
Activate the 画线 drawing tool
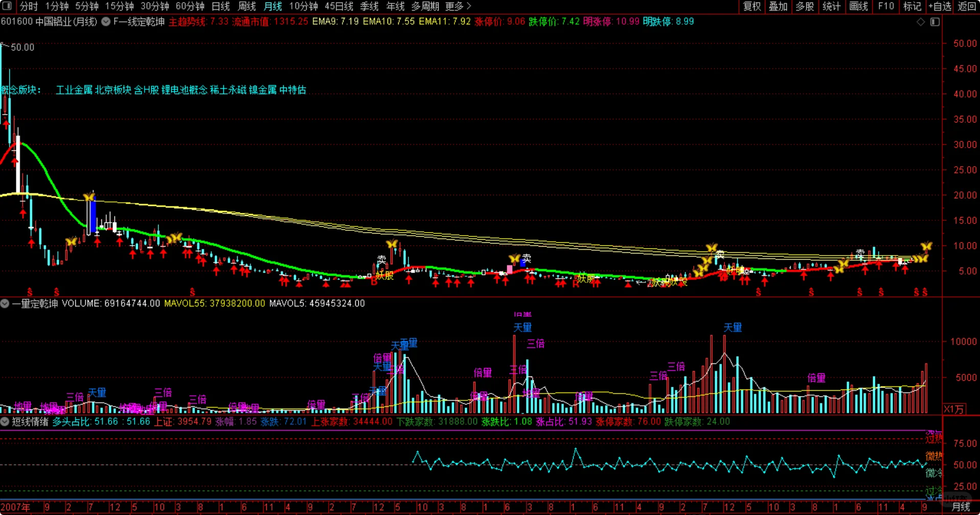(858, 6)
